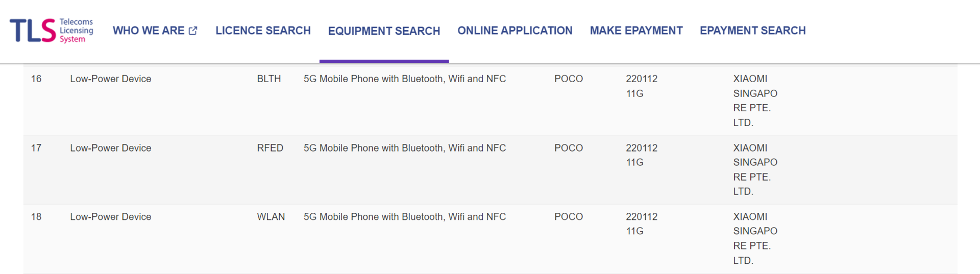This screenshot has height=274, width=980.
Task: Open the ONLINE APPLICATION page
Action: [x=515, y=31]
